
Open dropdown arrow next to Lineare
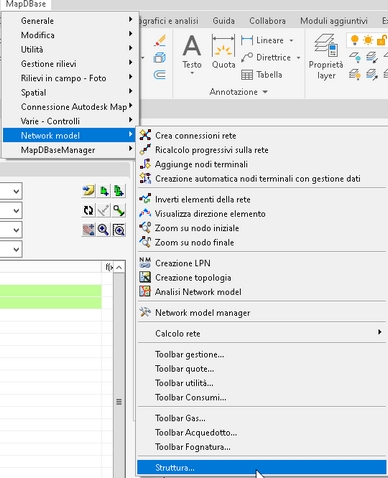coord(291,40)
